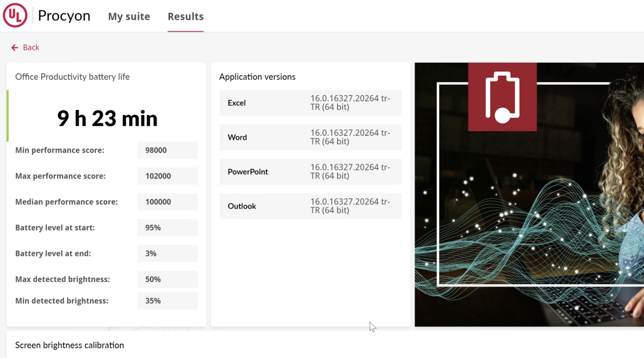The width and height of the screenshot is (644, 358).
Task: Click Battery level at start value 95%
Action: (167, 228)
